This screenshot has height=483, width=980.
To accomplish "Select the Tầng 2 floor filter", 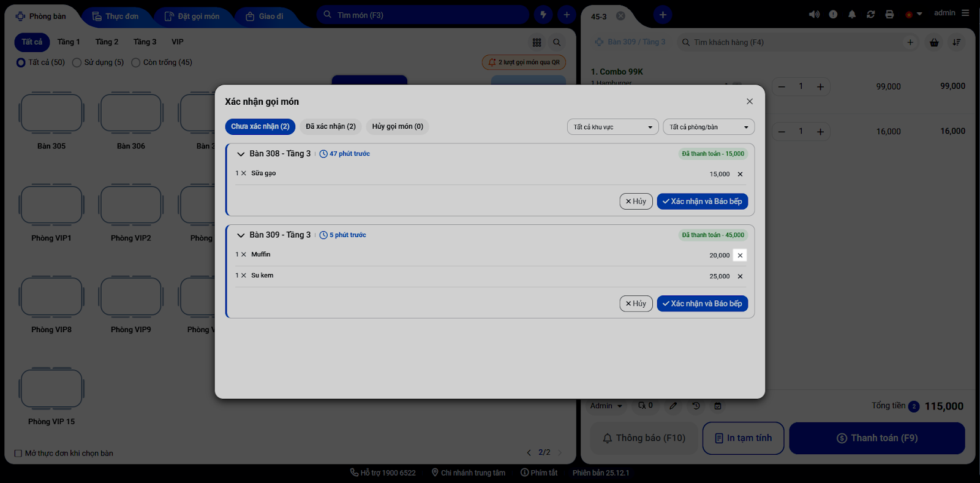I will [x=107, y=42].
